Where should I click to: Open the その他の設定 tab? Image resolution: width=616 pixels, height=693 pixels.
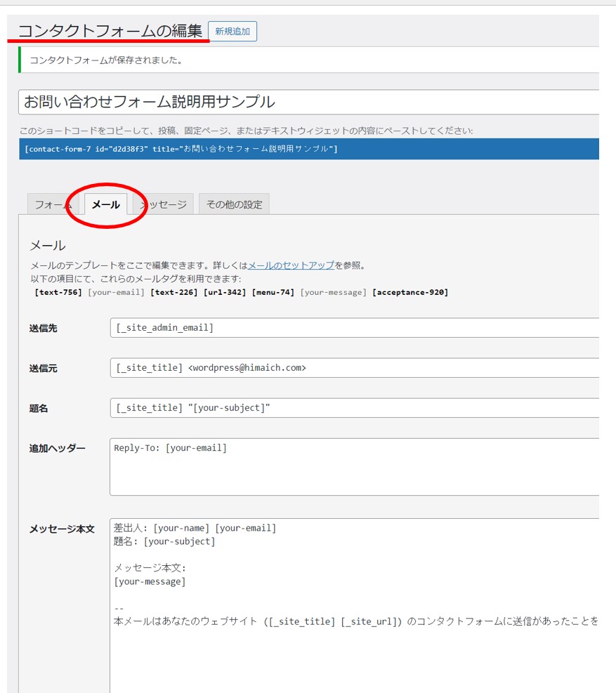[x=234, y=204]
